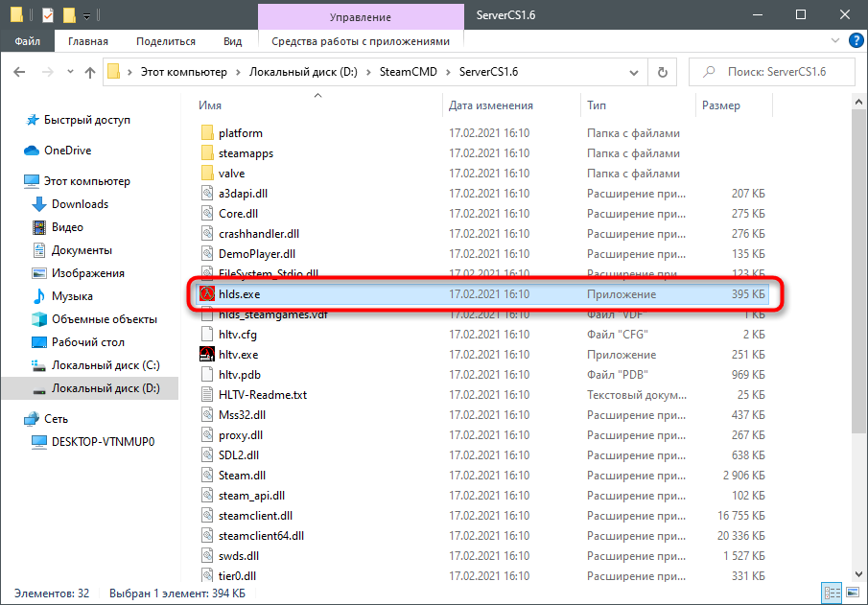Click the hltv.pdb file icon
The image size is (868, 605).
coord(207,375)
